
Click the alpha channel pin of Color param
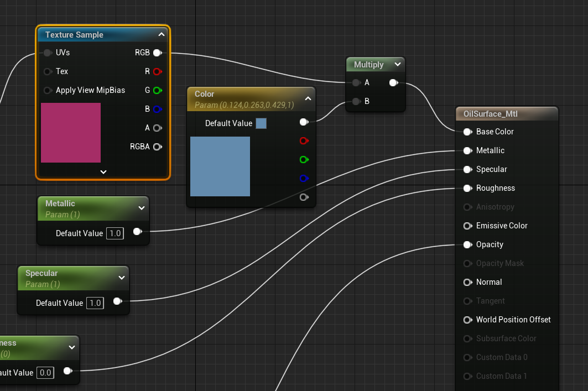[x=304, y=197]
